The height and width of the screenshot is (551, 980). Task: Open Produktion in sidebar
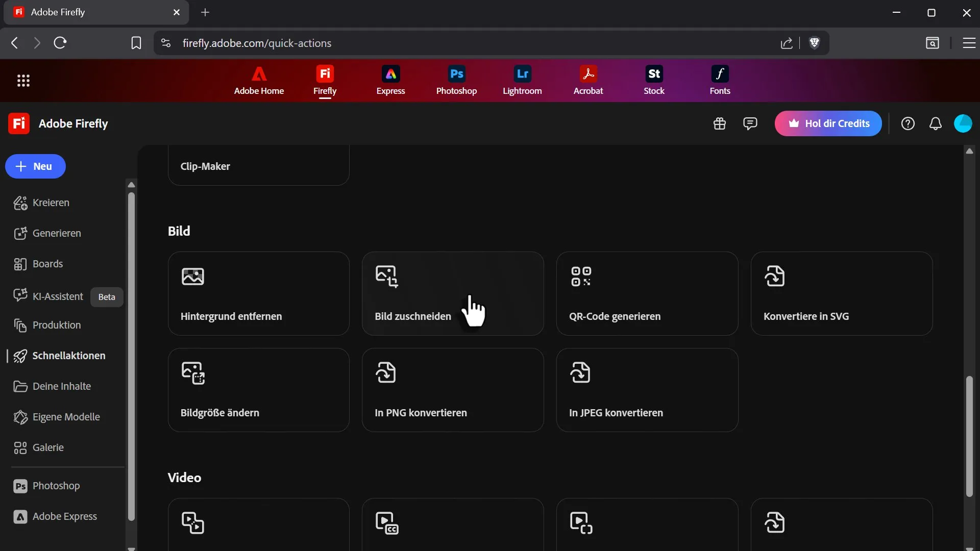coord(47,325)
